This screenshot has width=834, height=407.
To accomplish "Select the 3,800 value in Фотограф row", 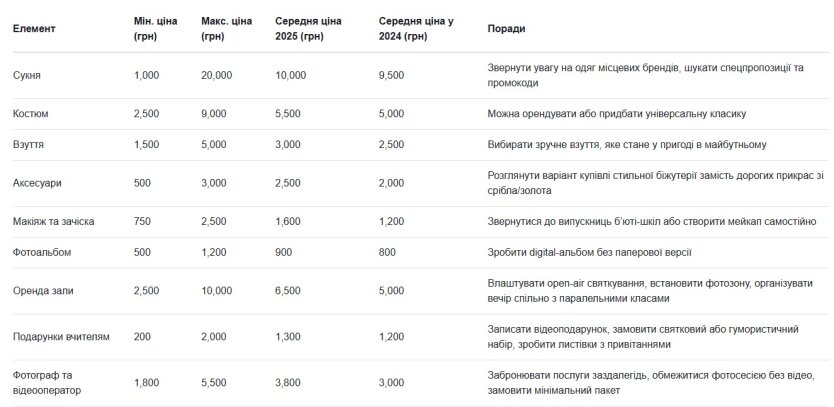I will point(288,383).
